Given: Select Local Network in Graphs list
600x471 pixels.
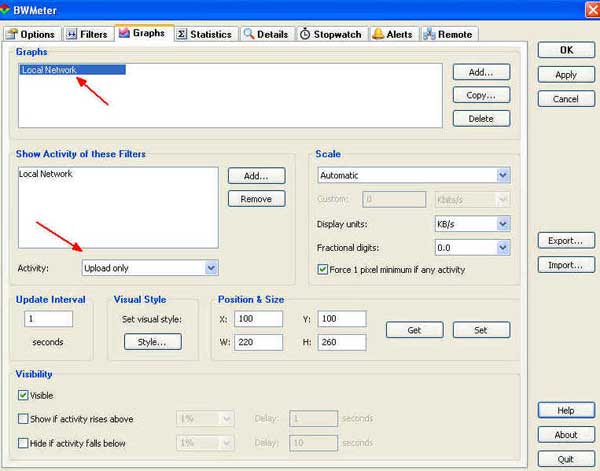Looking at the screenshot, I should [72, 70].
